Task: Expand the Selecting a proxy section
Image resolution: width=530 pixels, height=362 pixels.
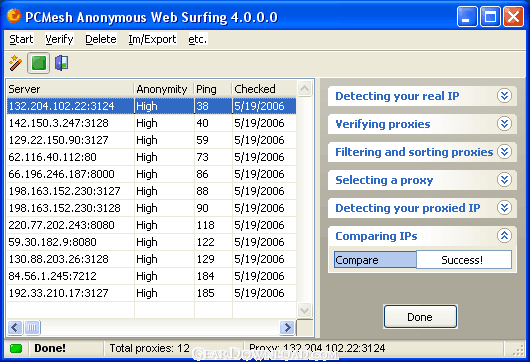Action: (504, 180)
